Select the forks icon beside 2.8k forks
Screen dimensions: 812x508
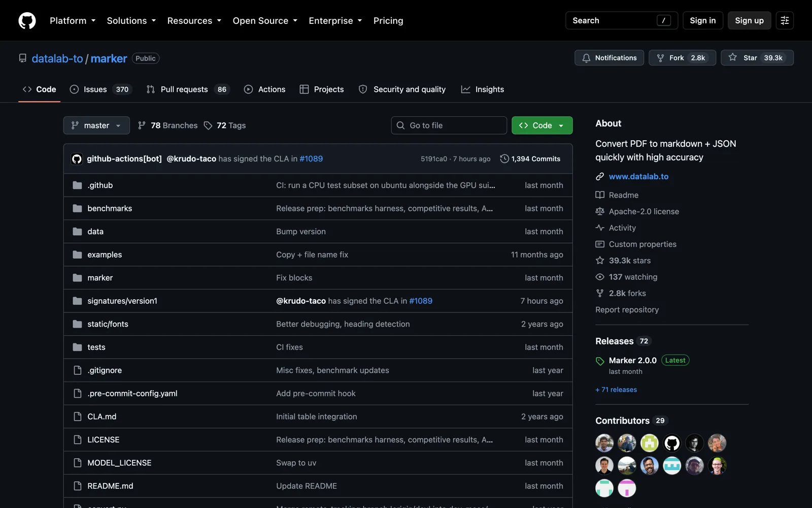click(x=600, y=293)
